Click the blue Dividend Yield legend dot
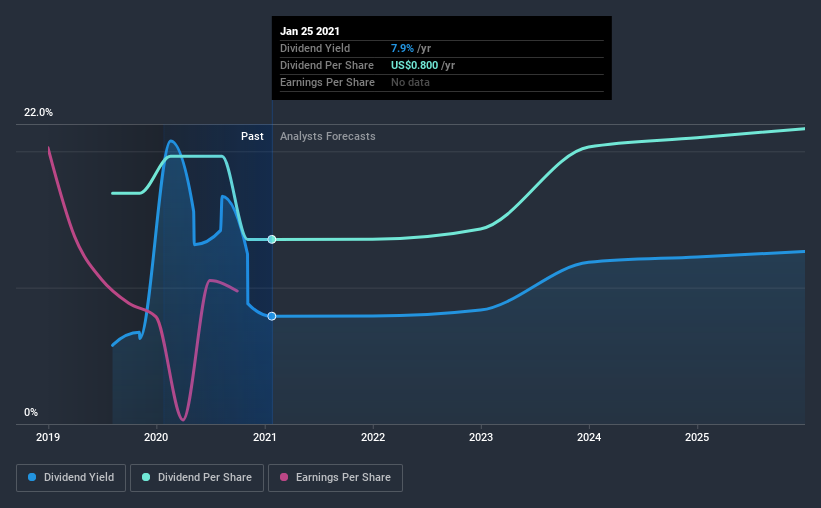This screenshot has height=508, width=821. (x=32, y=477)
